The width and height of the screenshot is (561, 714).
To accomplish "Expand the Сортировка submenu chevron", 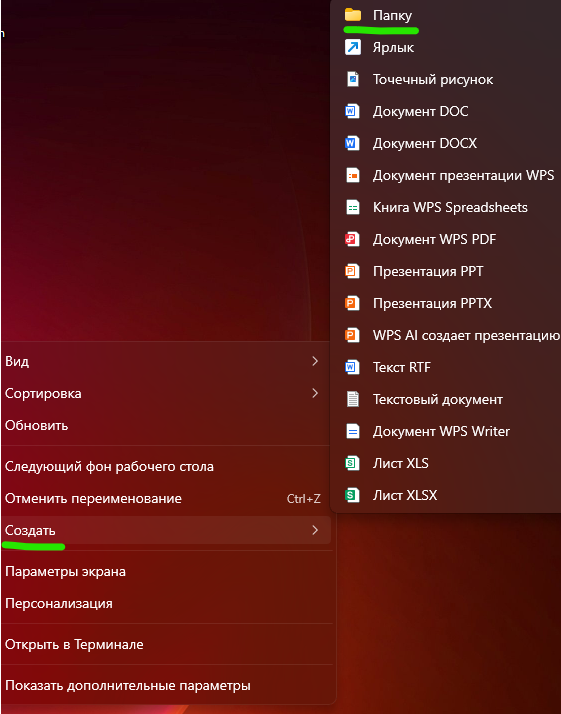I will click(315, 393).
